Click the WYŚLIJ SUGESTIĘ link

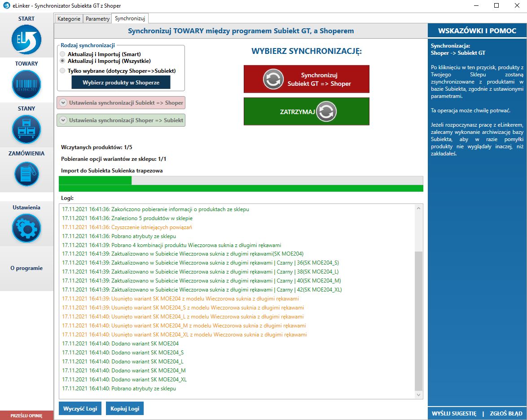coord(454,413)
